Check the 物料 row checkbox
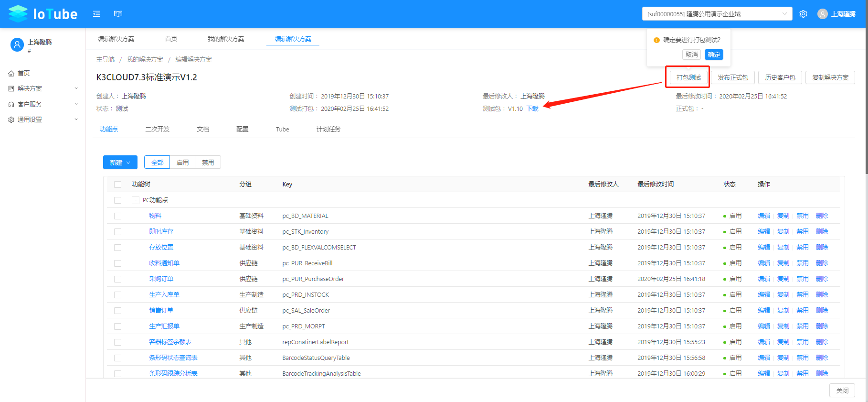 [117, 216]
